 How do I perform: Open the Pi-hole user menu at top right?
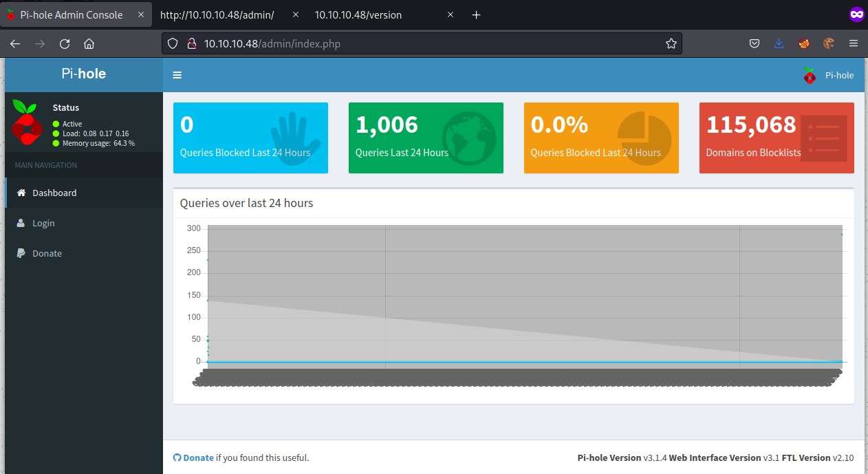829,75
